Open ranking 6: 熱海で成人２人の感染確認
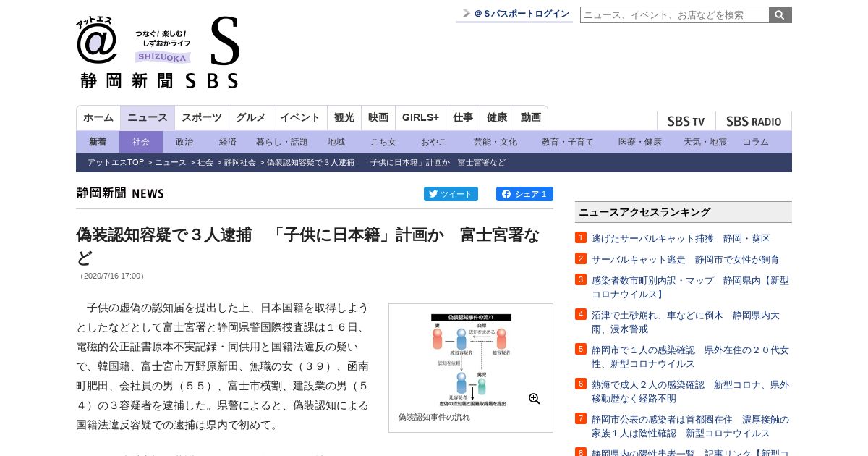This screenshot has height=456, width=868. pos(690,392)
